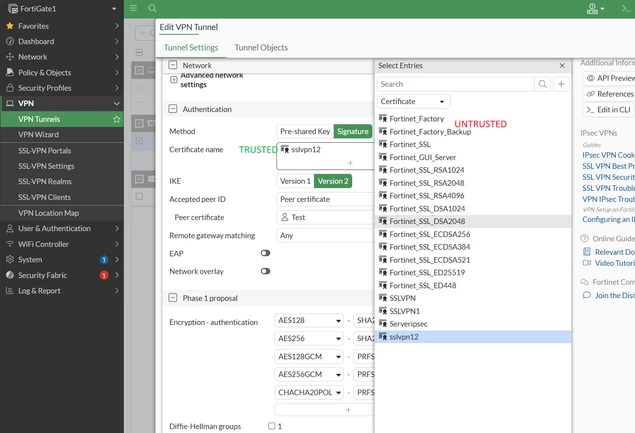Image resolution: width=635 pixels, height=433 pixels.
Task: Switch to the Tunnel Settings tab
Action: click(191, 47)
